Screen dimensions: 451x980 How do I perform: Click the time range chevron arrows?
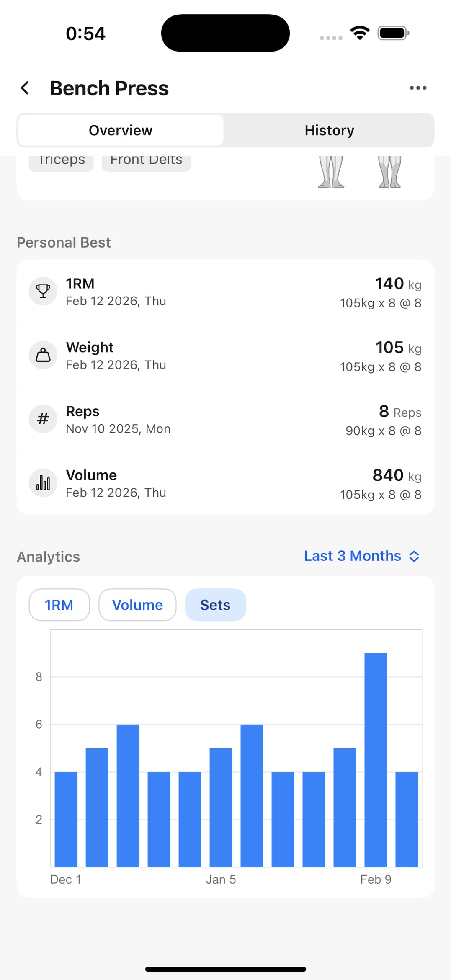click(x=414, y=556)
